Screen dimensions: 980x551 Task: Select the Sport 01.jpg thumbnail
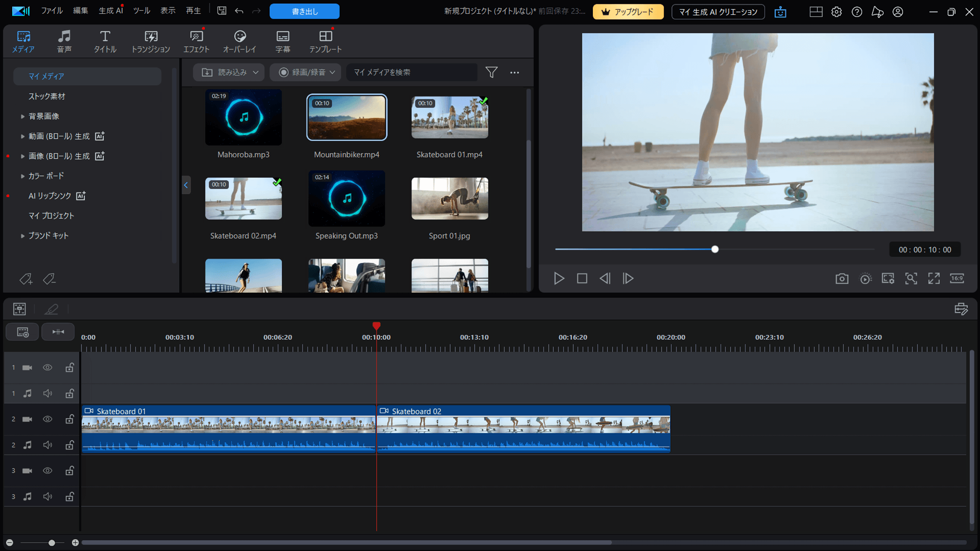449,199
